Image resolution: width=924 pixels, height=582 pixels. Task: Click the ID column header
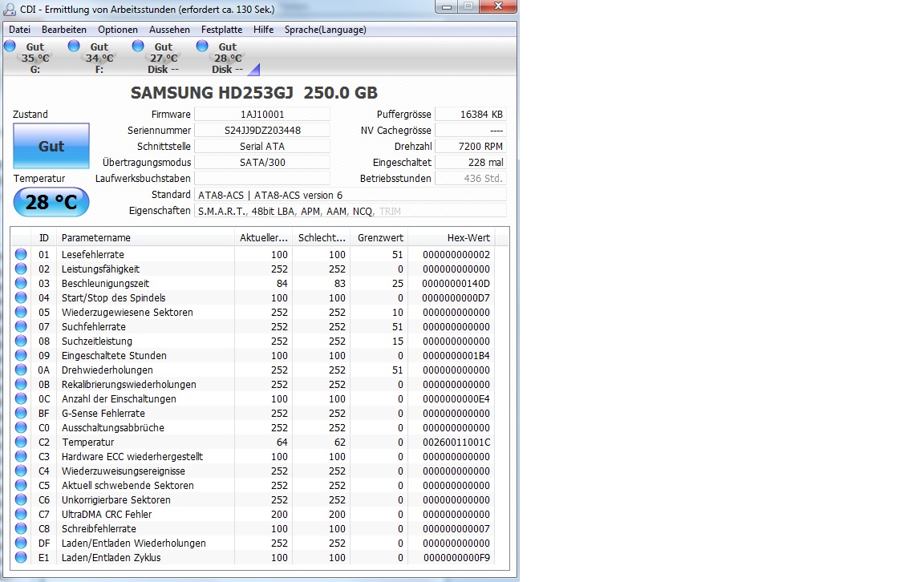pyautogui.click(x=44, y=238)
